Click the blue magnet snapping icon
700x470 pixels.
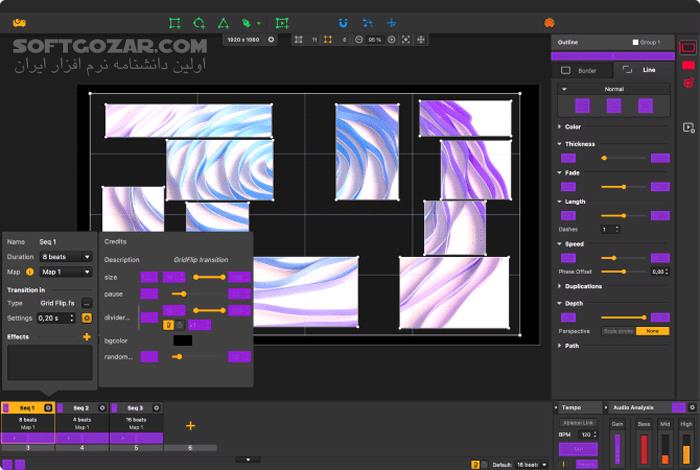(x=344, y=22)
